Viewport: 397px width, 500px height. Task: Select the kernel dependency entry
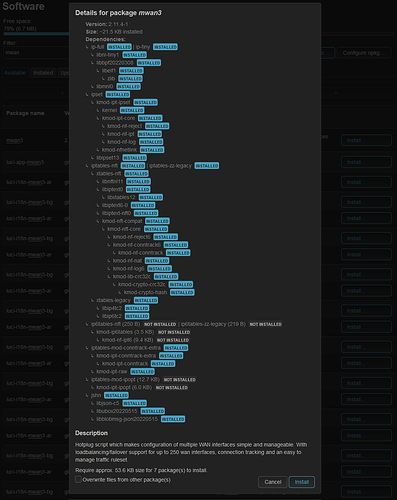tap(109, 110)
